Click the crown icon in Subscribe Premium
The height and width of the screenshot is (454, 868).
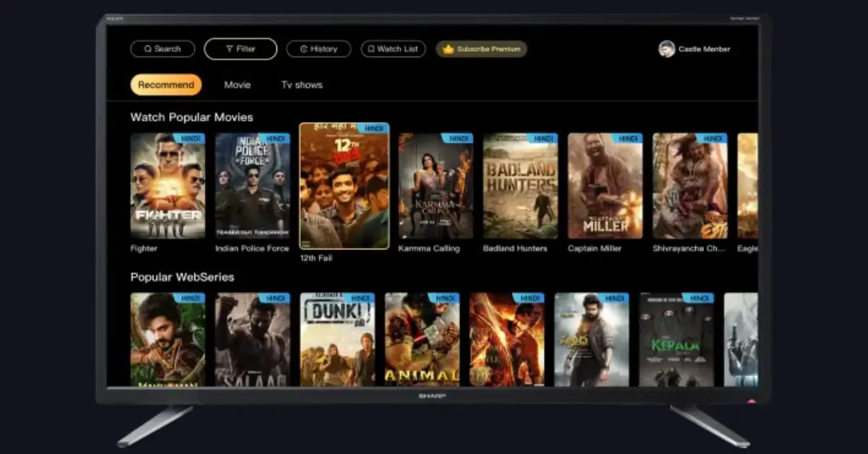click(448, 49)
